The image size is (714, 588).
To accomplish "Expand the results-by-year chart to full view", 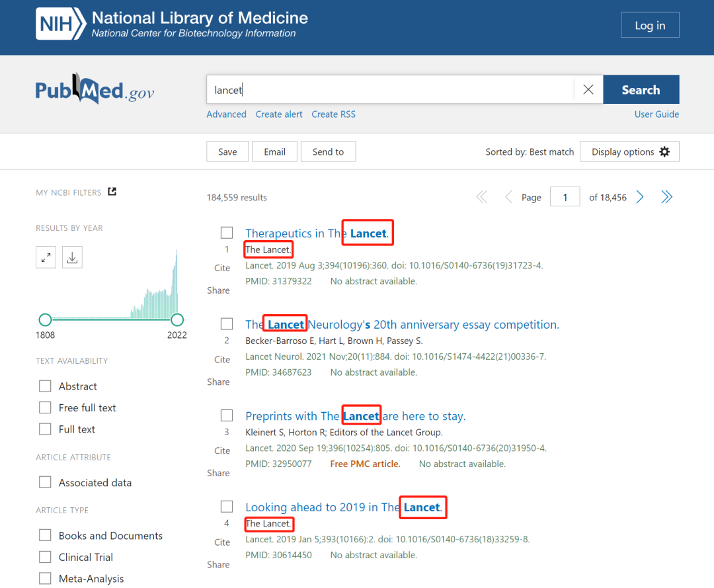I will [x=45, y=257].
